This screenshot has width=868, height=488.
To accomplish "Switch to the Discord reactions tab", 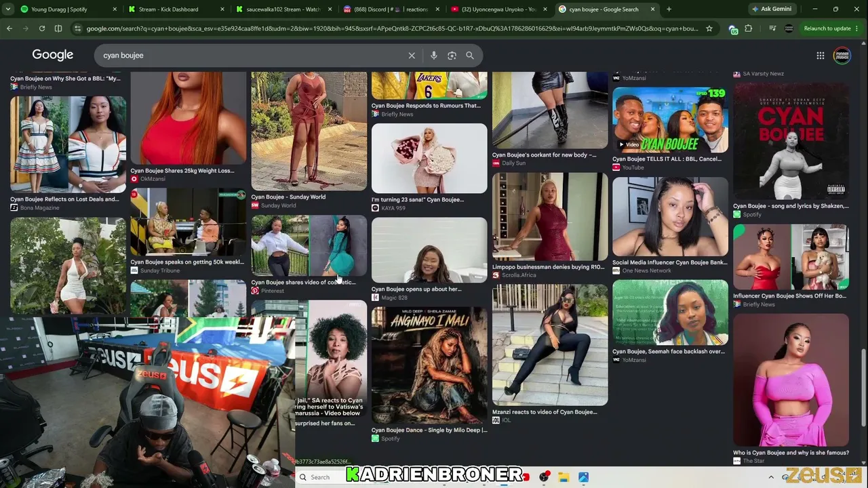I will coord(392,9).
